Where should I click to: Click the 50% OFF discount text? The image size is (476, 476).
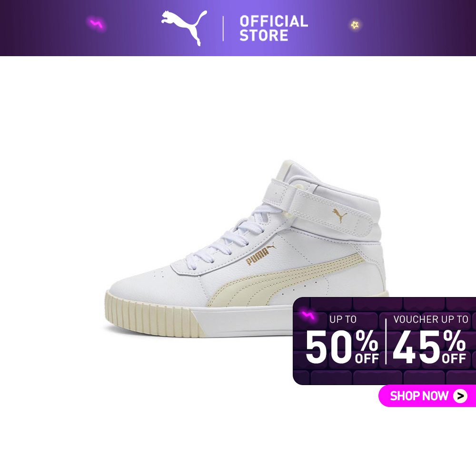(342, 347)
